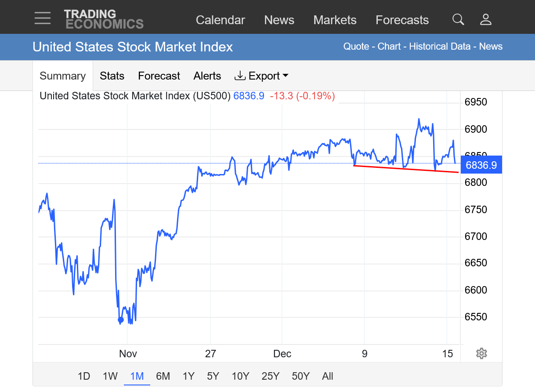Click the search magnifier icon
This screenshot has width=535, height=392.
tap(458, 19)
